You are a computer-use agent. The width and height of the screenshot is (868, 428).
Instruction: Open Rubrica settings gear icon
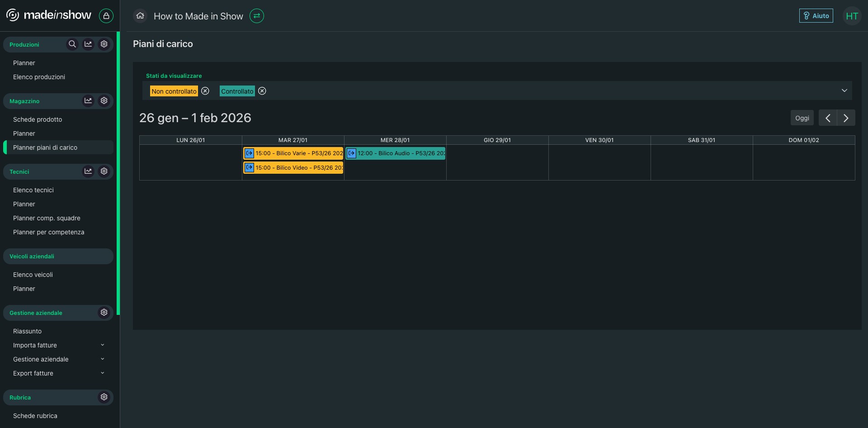pyautogui.click(x=104, y=397)
